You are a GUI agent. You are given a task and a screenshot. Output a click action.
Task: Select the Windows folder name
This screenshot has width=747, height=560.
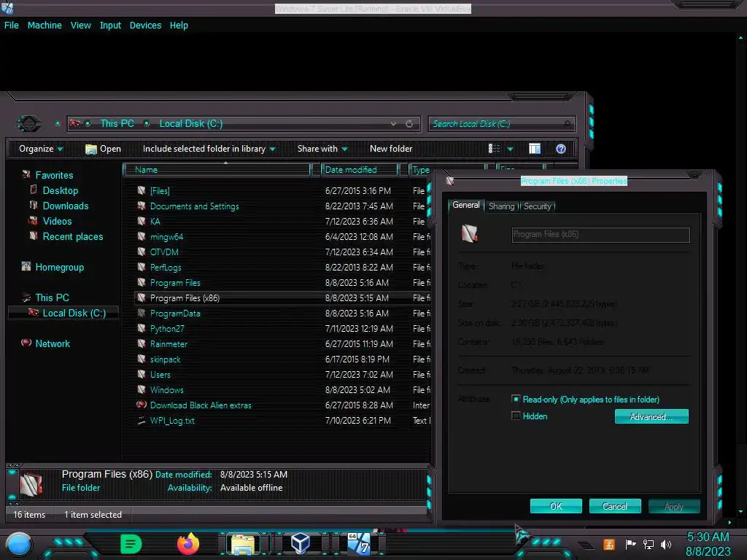pos(166,389)
